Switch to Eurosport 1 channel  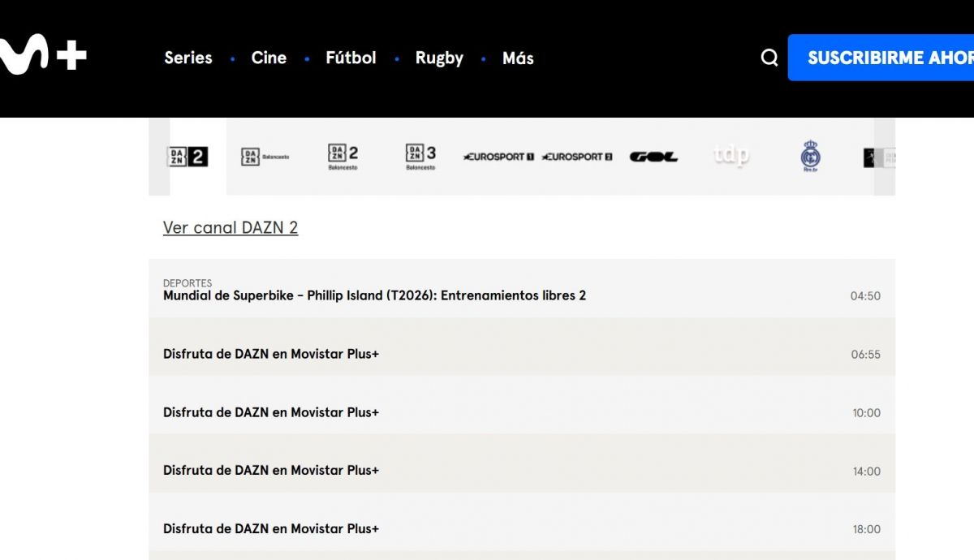pos(498,157)
